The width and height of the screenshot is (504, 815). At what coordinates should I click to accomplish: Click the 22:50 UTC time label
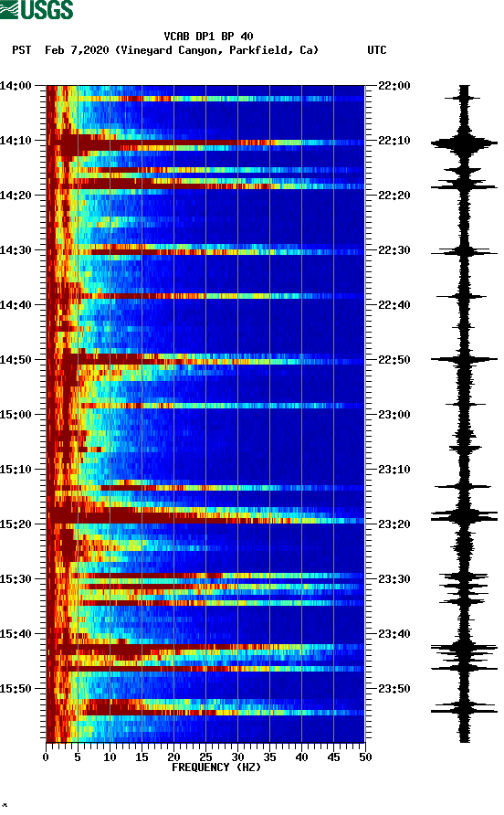(x=394, y=360)
